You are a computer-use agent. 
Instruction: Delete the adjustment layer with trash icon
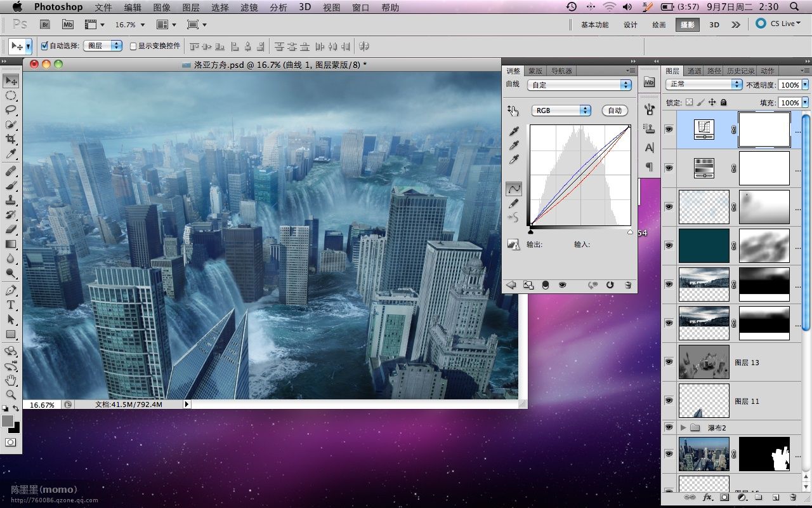point(627,285)
